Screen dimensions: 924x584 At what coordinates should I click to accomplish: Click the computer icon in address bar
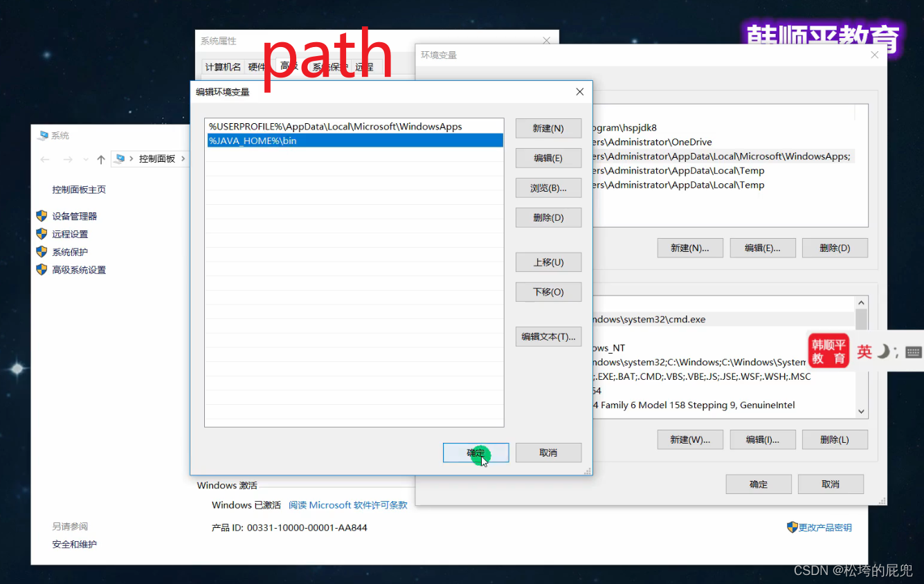click(120, 159)
